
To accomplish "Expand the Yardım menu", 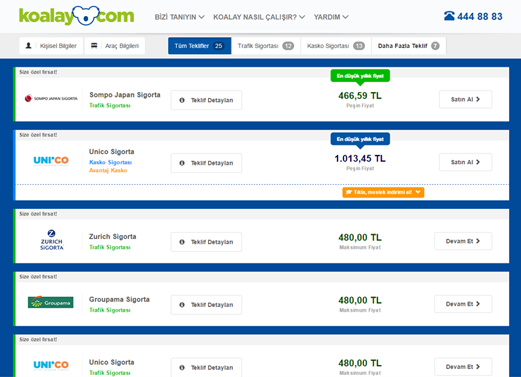I will [x=331, y=17].
